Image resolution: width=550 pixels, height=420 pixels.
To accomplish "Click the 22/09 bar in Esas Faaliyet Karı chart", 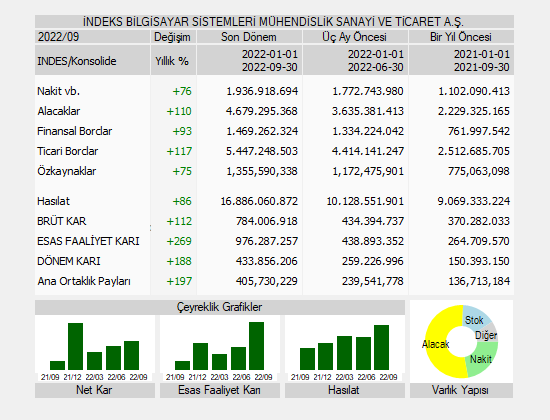I will 256,346.
